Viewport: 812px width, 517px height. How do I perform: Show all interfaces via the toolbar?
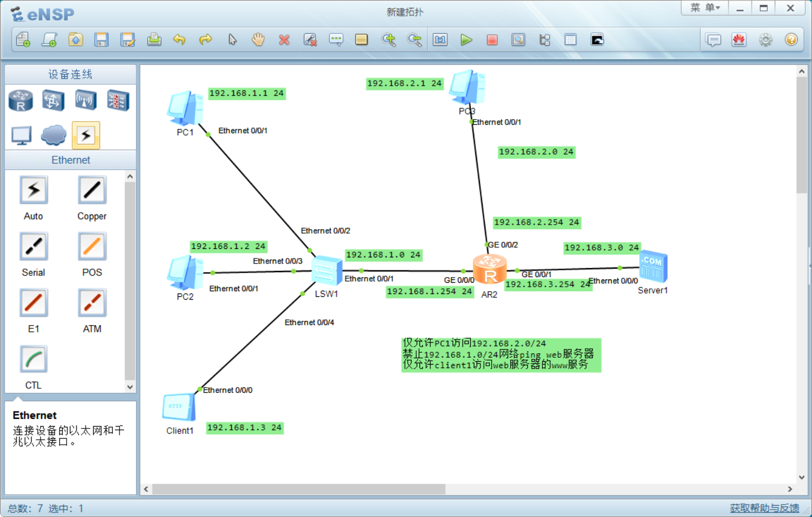(545, 40)
